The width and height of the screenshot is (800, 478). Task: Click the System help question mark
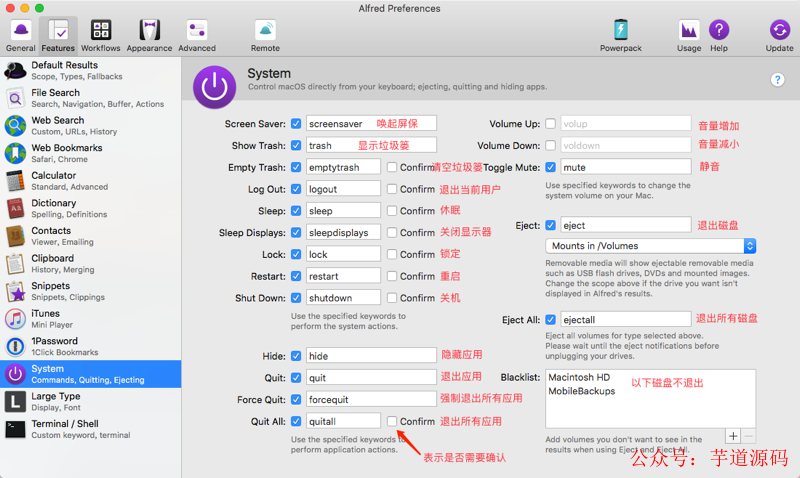[x=777, y=80]
